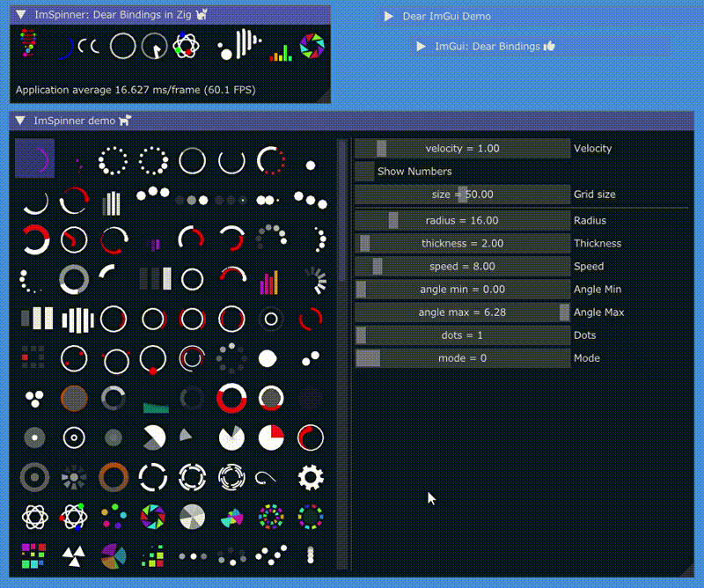
Task: Click the grid size slider
Action: tap(463, 194)
